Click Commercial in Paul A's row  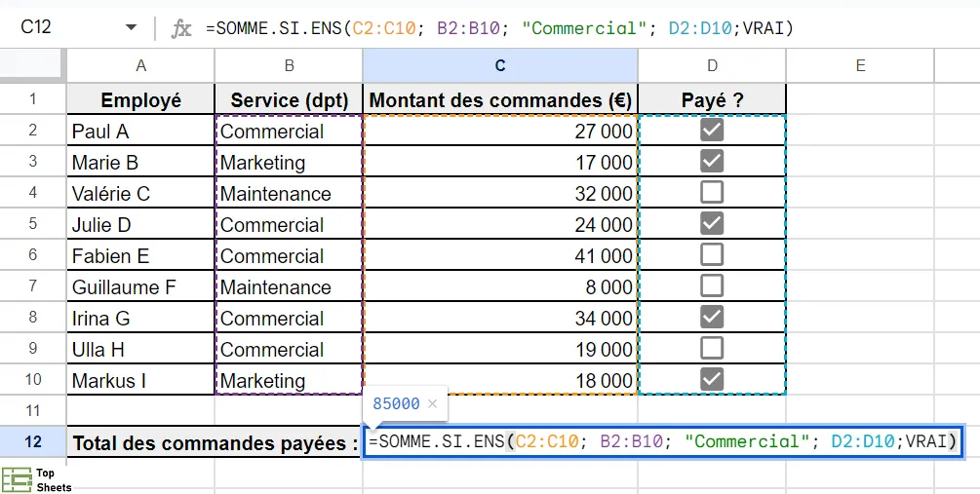point(289,131)
